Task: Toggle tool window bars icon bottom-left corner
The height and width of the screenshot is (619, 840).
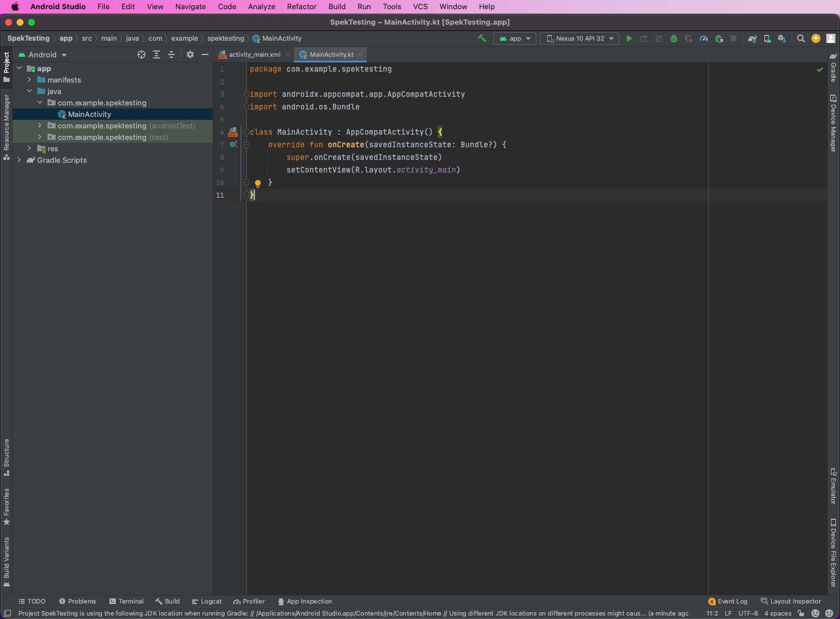Action: (7, 613)
